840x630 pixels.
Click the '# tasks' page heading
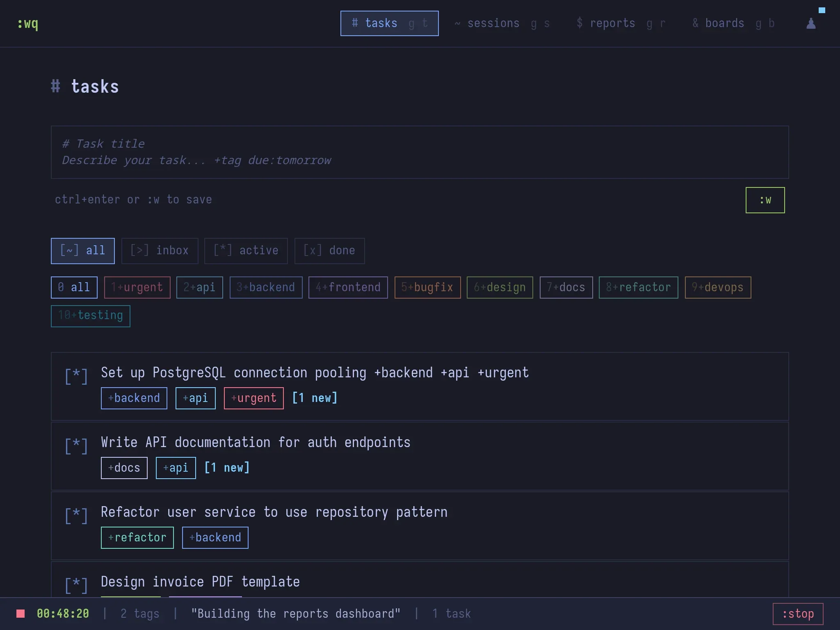pos(85,87)
